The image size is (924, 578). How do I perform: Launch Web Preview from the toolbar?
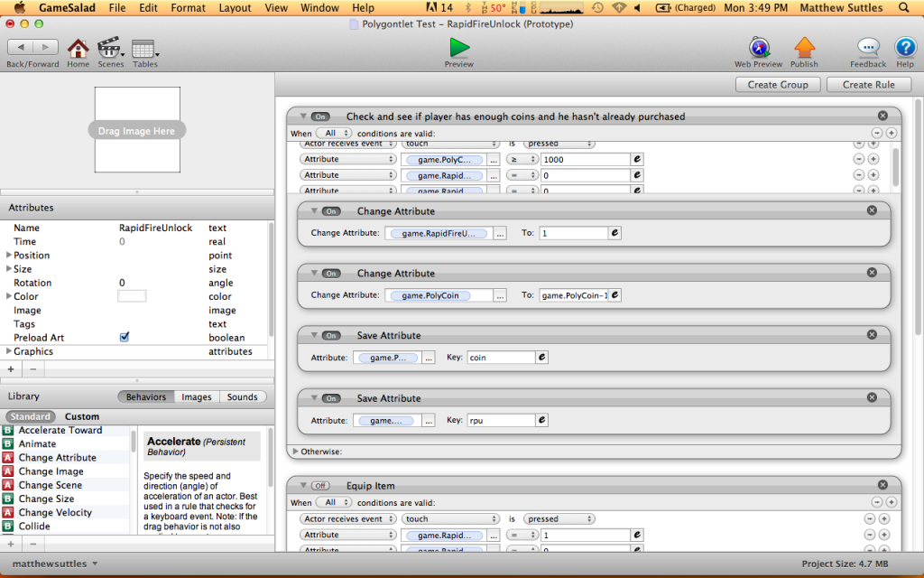[758, 48]
